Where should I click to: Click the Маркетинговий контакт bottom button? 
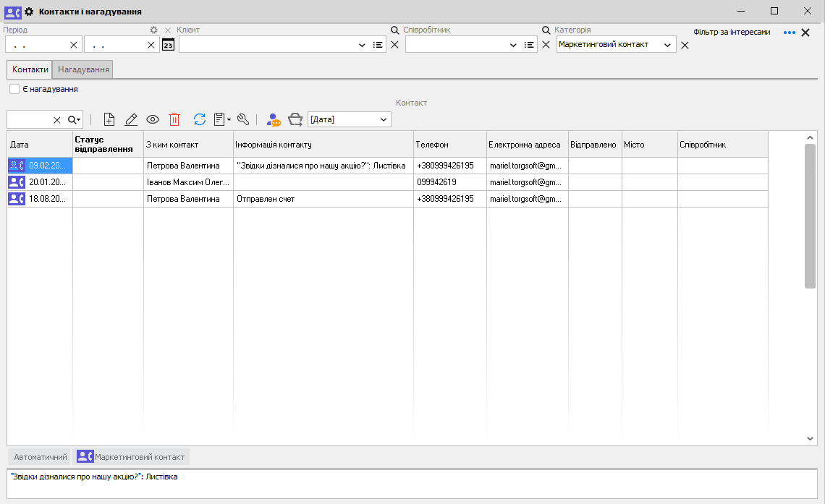(x=132, y=457)
